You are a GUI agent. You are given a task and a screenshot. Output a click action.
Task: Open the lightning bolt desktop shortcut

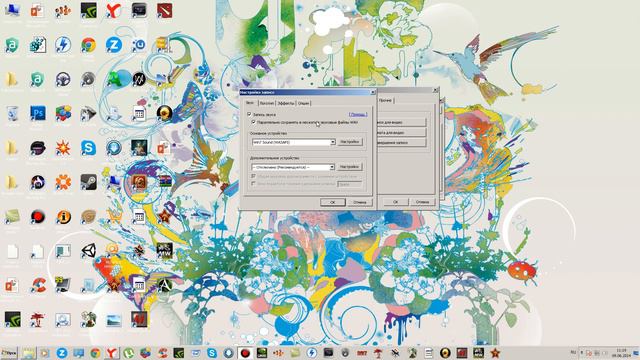[x=63, y=44]
